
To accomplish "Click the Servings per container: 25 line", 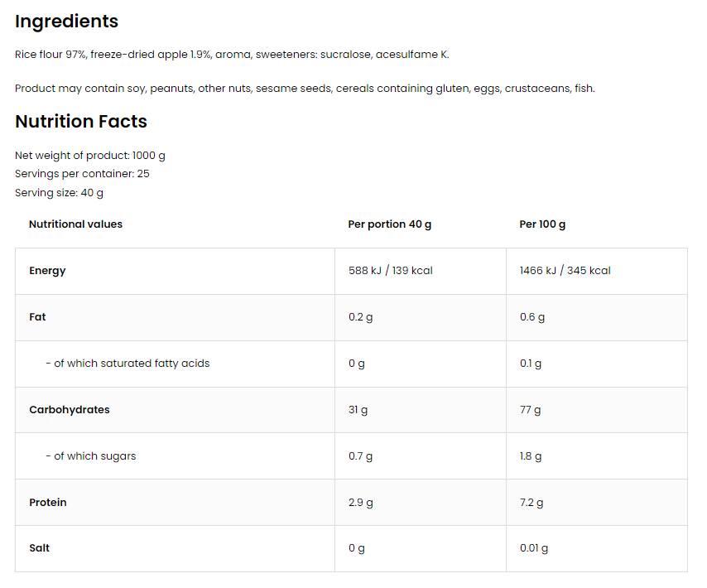I will [x=82, y=174].
